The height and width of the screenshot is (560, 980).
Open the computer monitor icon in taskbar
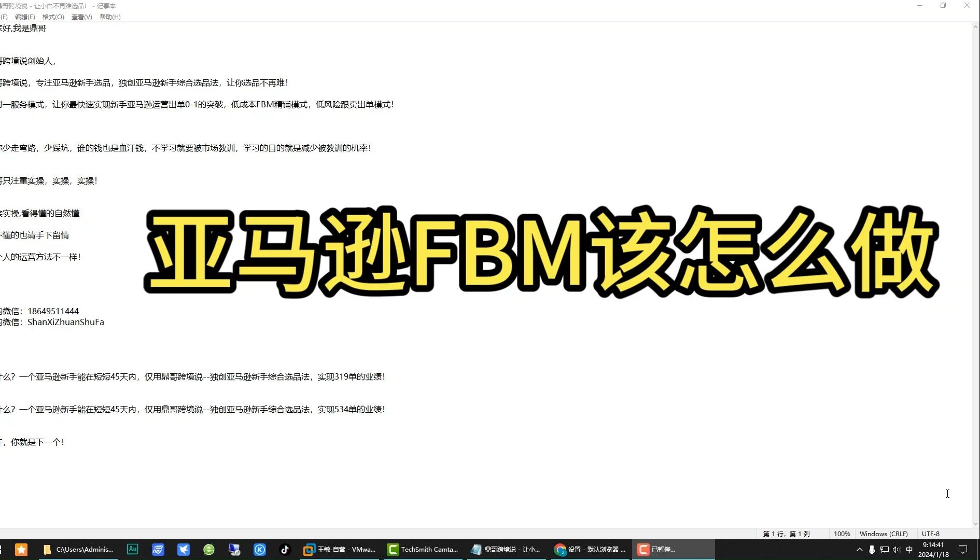234,550
